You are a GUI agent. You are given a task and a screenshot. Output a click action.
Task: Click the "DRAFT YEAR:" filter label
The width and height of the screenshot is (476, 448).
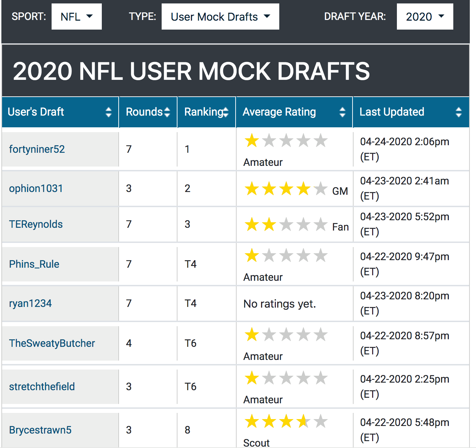pyautogui.click(x=355, y=17)
